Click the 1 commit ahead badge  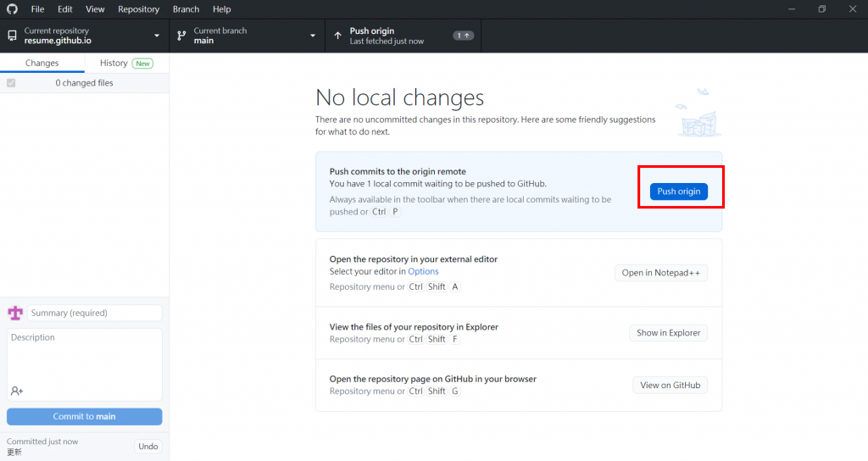pyautogui.click(x=464, y=36)
